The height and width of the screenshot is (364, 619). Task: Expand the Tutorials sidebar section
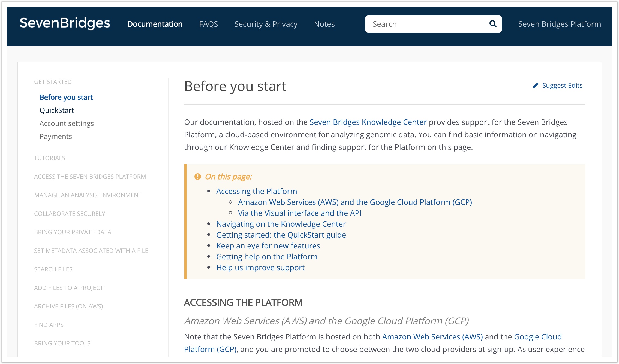(x=50, y=158)
